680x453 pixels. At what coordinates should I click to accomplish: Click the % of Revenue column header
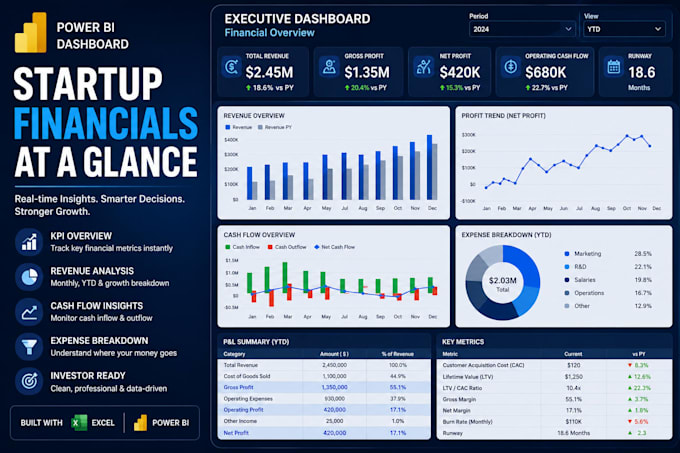398,354
